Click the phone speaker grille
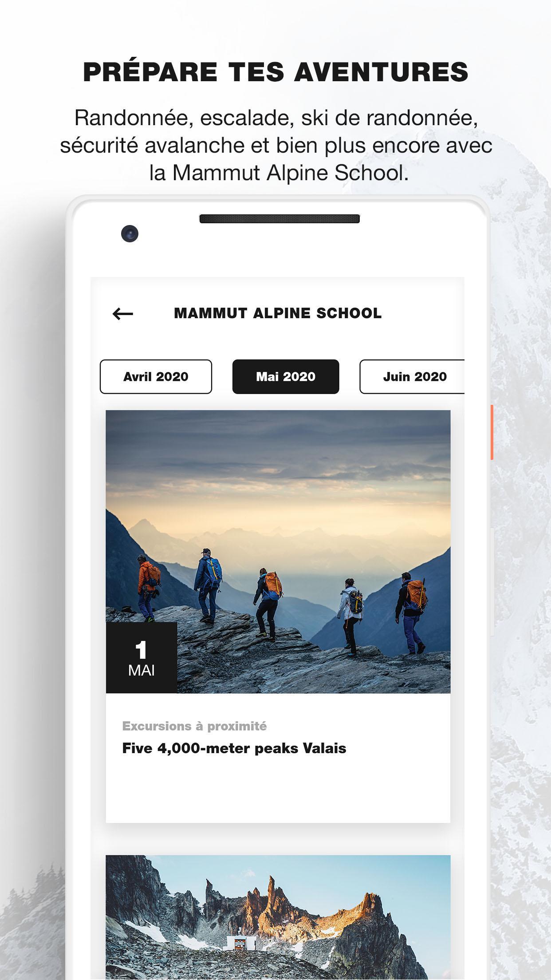 [x=279, y=219]
